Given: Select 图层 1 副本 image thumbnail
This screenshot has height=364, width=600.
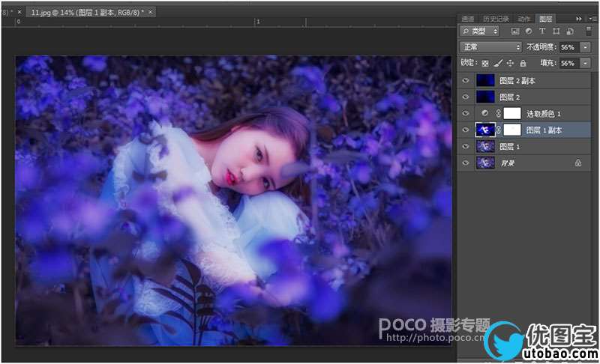Looking at the screenshot, I should click(x=485, y=130).
